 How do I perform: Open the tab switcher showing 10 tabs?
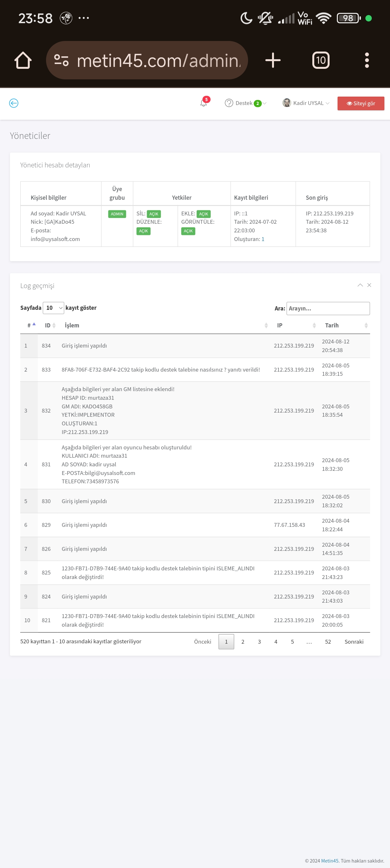coord(321,60)
